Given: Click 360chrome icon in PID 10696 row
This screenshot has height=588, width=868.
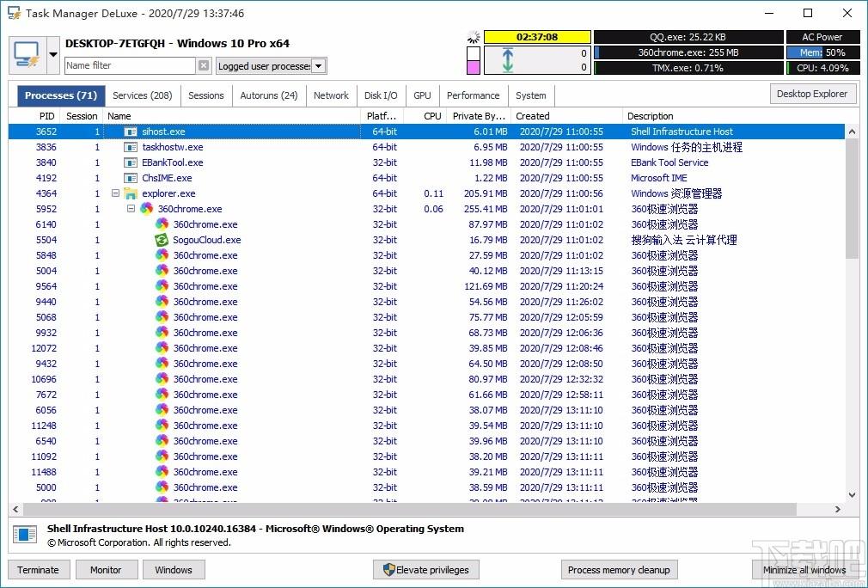Looking at the screenshot, I should point(162,379).
